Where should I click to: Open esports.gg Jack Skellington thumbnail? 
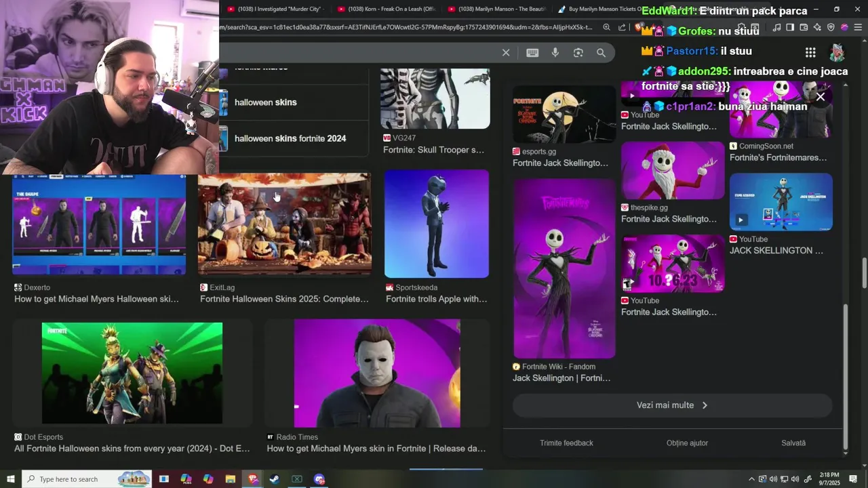(x=564, y=115)
